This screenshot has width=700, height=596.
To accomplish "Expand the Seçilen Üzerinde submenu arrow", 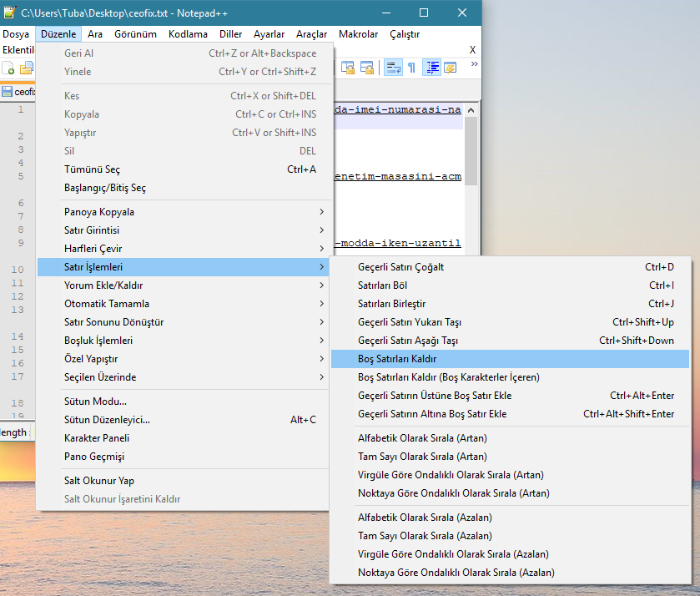I will tap(321, 377).
